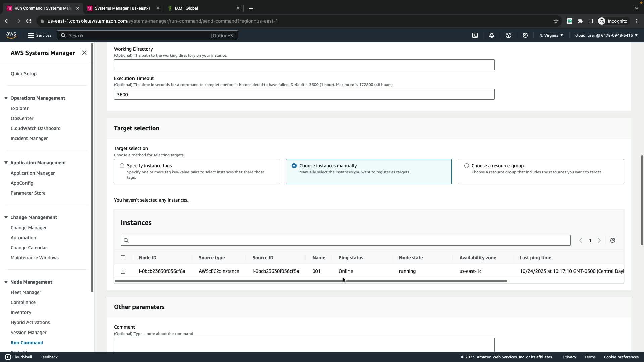Collapse the Operations Management section
This screenshot has width=644, height=362.
[6, 98]
